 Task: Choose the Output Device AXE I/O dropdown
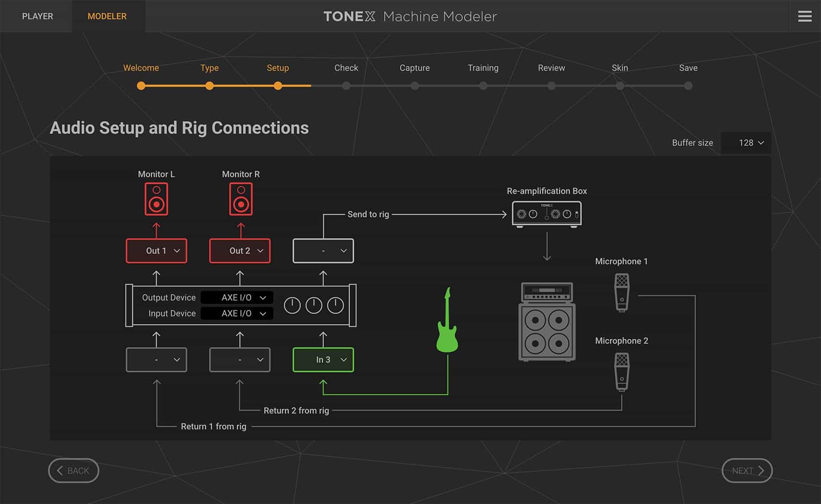(x=237, y=298)
